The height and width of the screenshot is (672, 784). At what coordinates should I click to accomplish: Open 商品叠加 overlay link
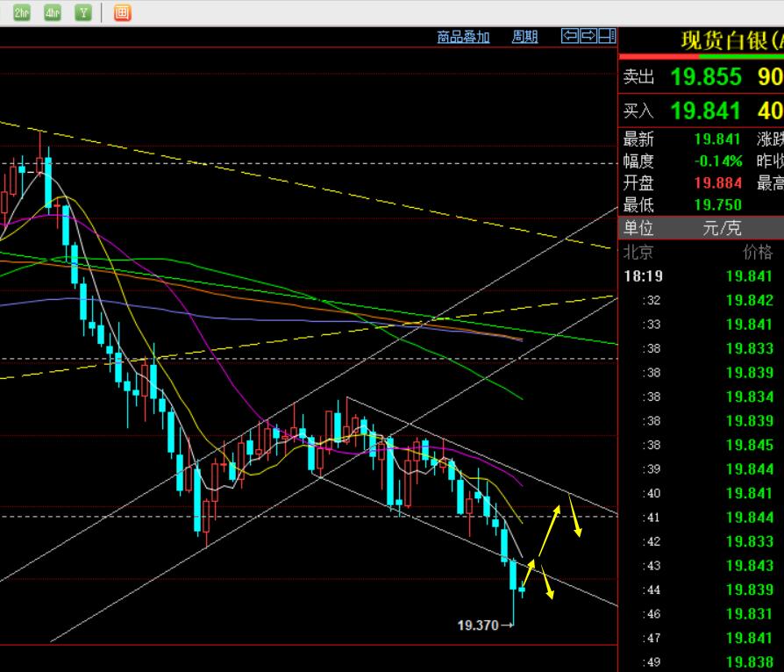tap(464, 37)
